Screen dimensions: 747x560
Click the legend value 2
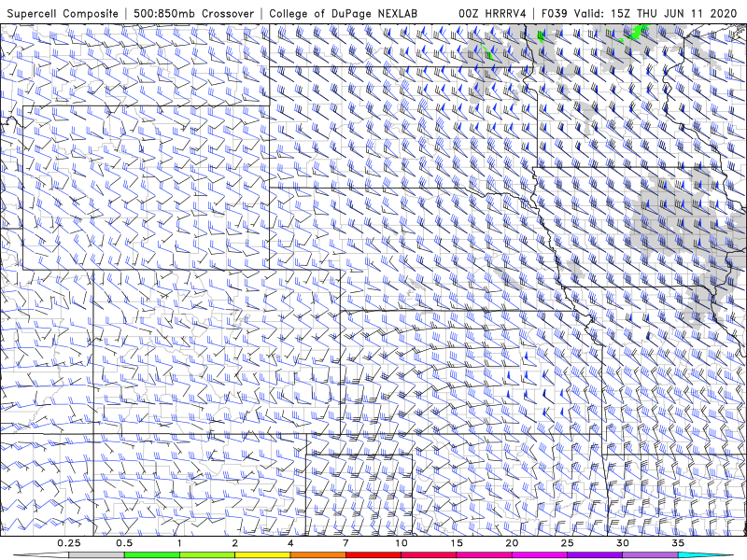pyautogui.click(x=235, y=543)
